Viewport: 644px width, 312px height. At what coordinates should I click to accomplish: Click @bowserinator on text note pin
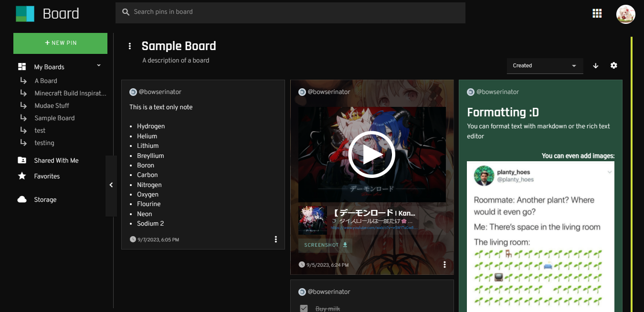(160, 92)
